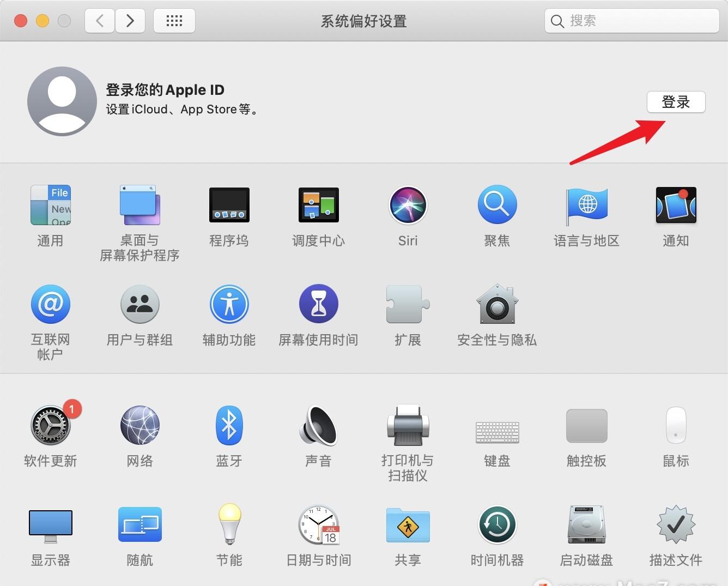The height and width of the screenshot is (586, 728).
Task: Open the 通知 (Notifications) preferences
Action: click(676, 205)
